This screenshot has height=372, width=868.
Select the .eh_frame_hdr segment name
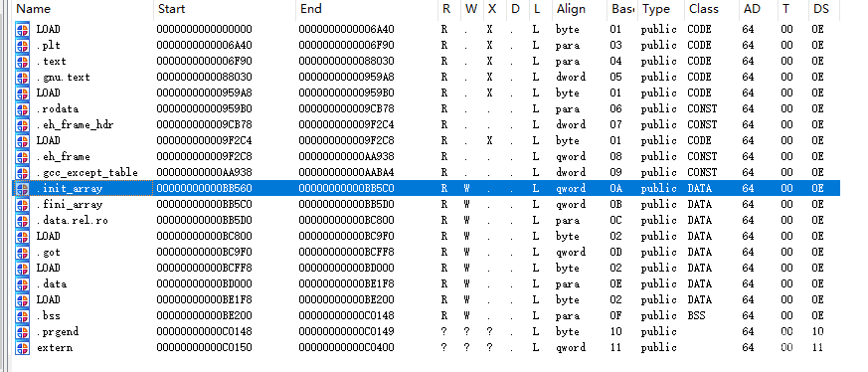(75, 125)
